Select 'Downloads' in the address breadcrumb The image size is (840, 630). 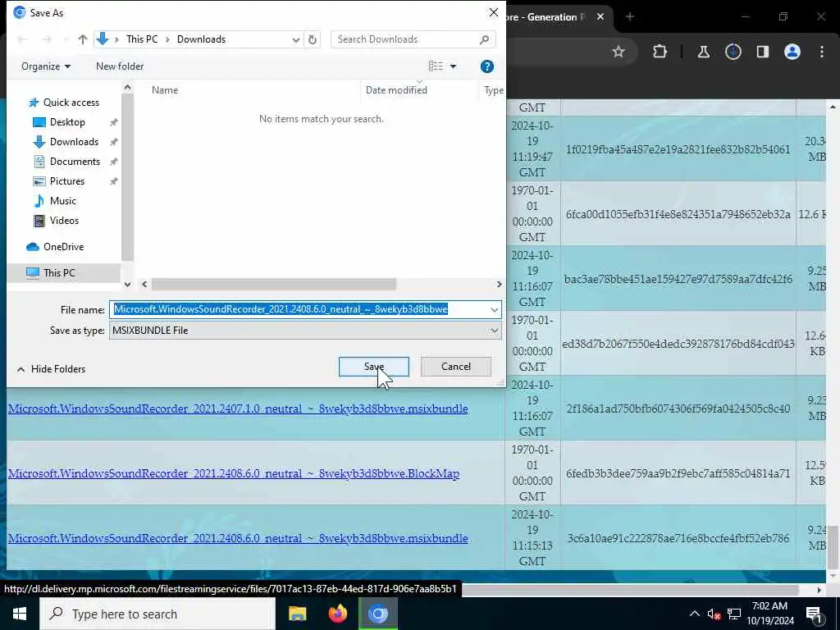202,39
